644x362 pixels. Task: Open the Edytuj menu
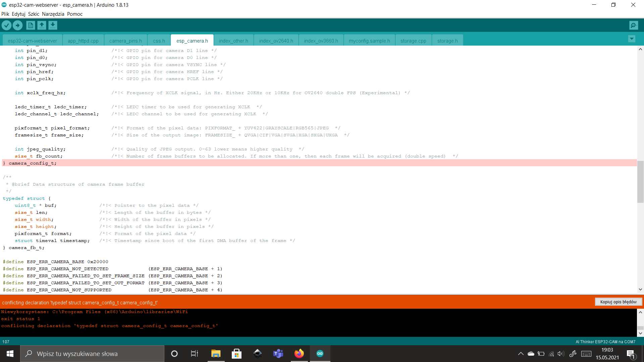coord(18,14)
